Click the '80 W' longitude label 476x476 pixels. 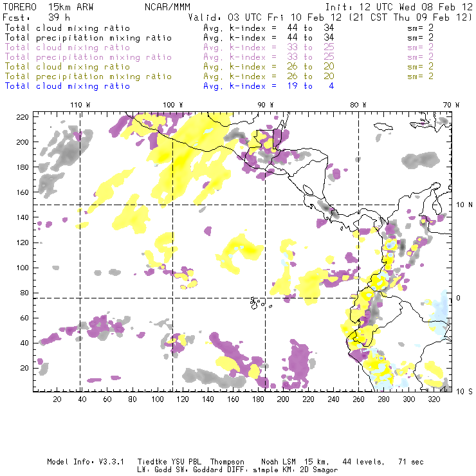tap(358, 105)
